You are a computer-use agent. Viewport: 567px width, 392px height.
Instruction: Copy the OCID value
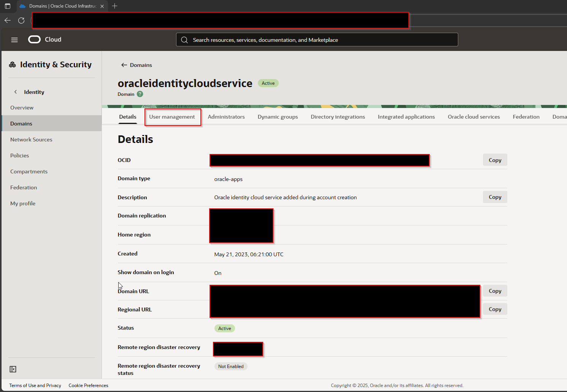495,160
